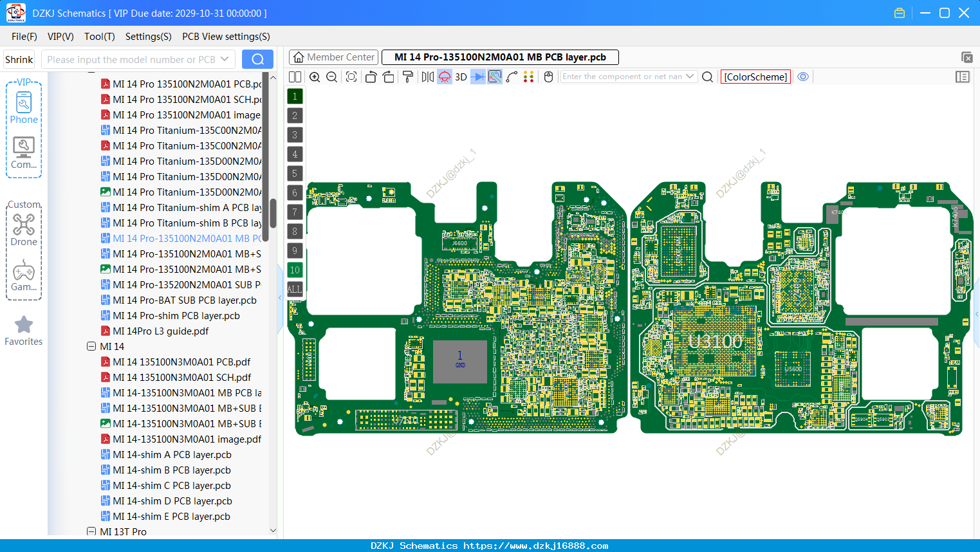Show ALL PCB layers

click(x=295, y=290)
